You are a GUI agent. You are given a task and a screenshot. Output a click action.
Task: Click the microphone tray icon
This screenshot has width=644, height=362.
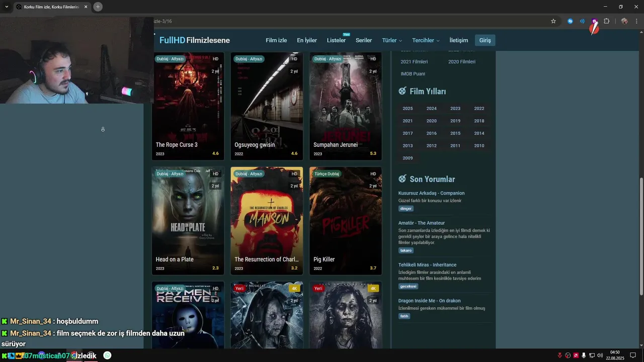[584, 355]
